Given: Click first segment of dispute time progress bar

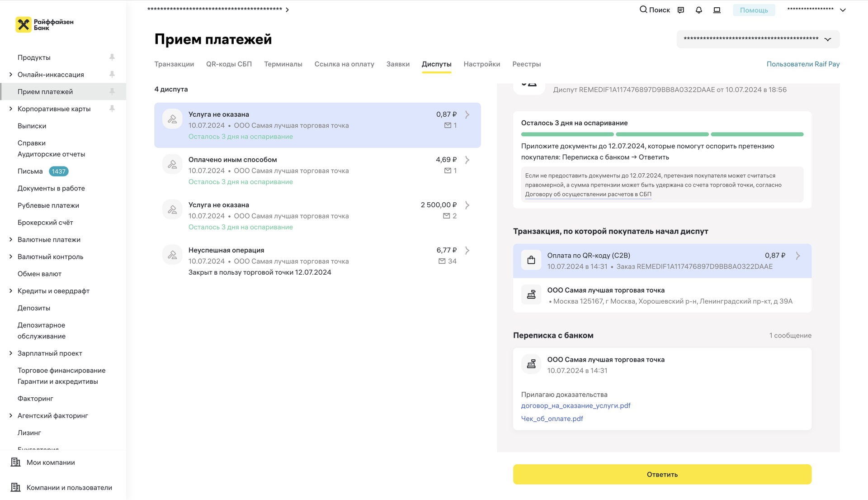Looking at the screenshot, I should click(x=567, y=134).
